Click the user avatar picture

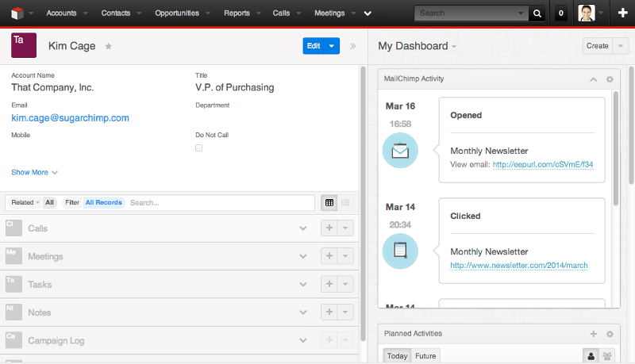click(x=587, y=13)
